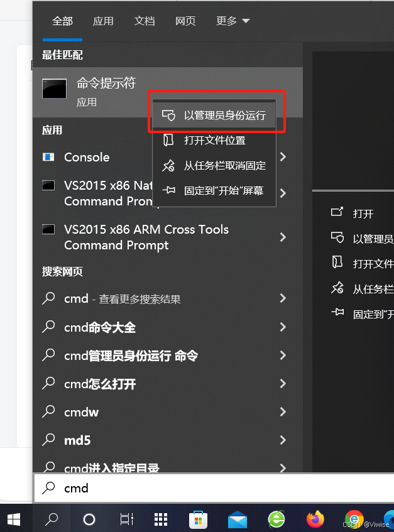
Task: Choose 打开文件位置 from context menu
Action: coord(214,141)
